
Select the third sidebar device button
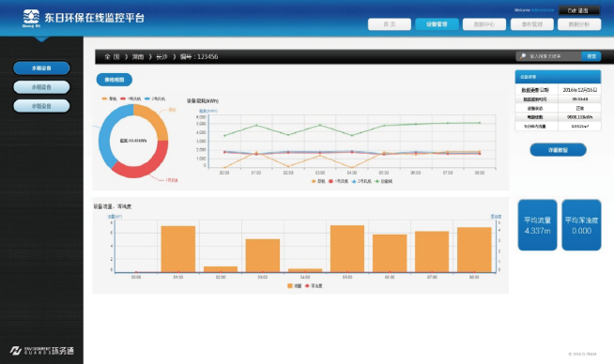tap(41, 106)
